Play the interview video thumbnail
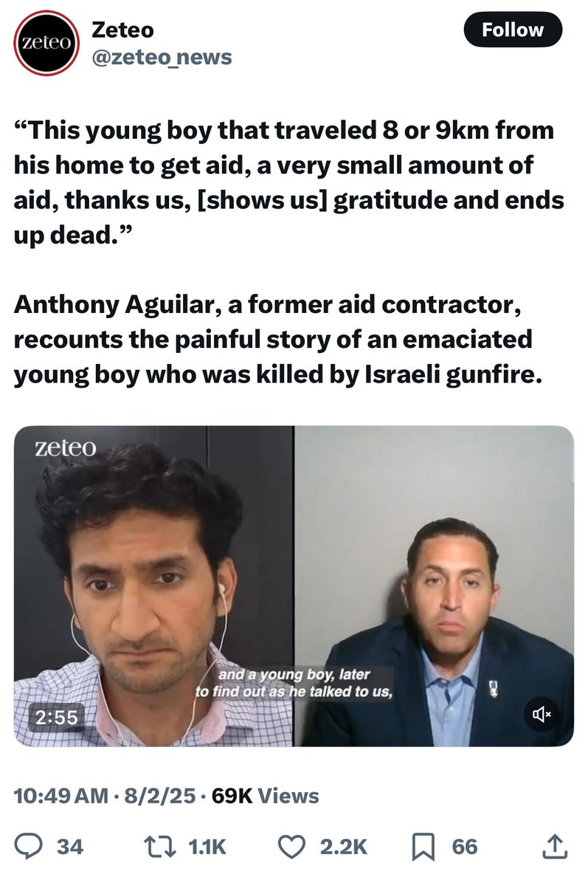This screenshot has width=588, height=886. pyautogui.click(x=294, y=585)
